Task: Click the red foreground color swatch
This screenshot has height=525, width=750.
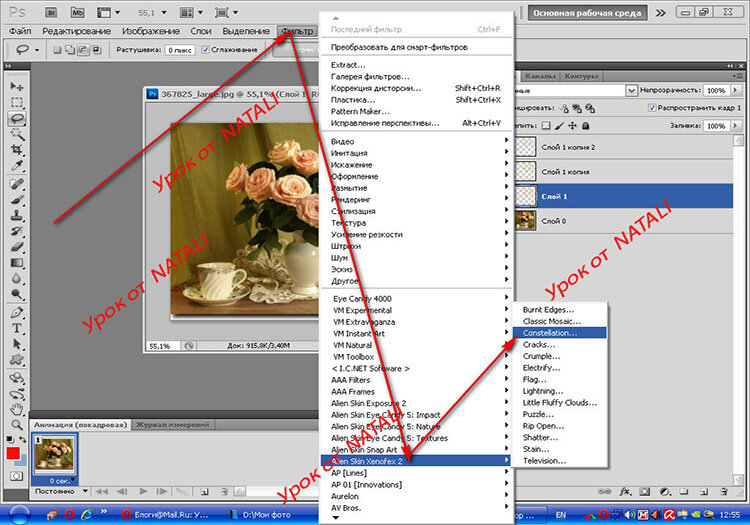Action: pyautogui.click(x=13, y=453)
